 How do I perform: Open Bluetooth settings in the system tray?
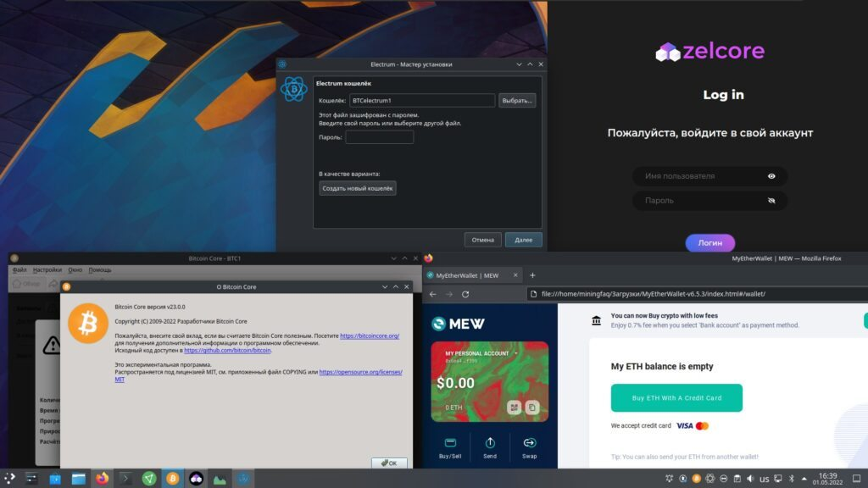[792, 479]
